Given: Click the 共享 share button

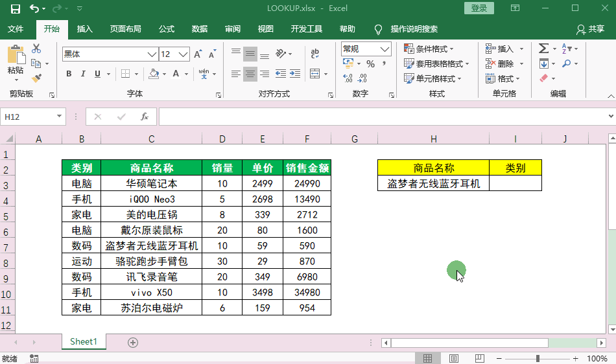Looking at the screenshot, I should [591, 29].
